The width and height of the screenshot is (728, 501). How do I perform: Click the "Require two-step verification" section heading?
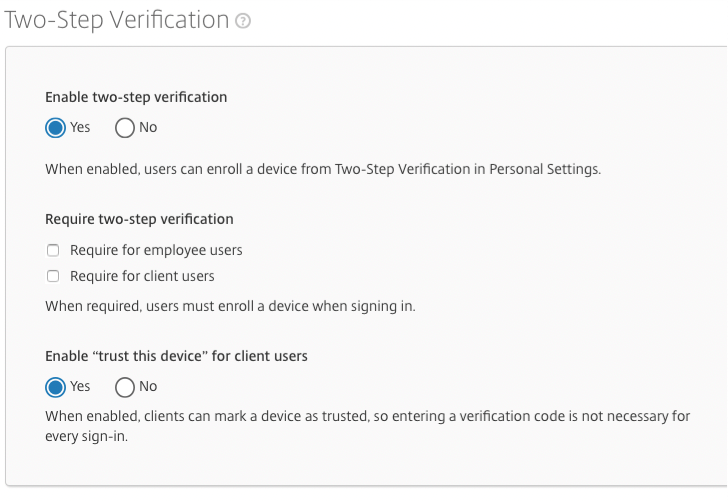pos(139,219)
